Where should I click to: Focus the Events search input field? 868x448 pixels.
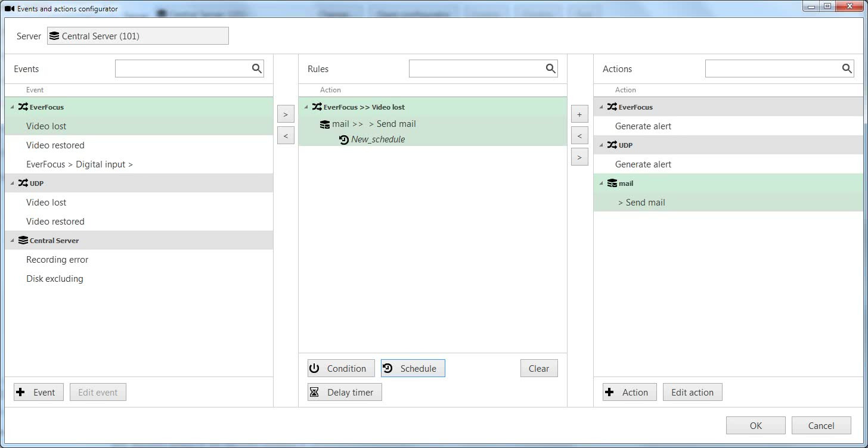click(x=182, y=69)
